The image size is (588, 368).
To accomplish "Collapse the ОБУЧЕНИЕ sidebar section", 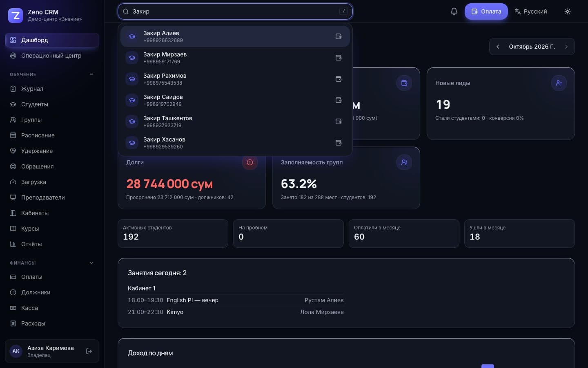I will [91, 74].
